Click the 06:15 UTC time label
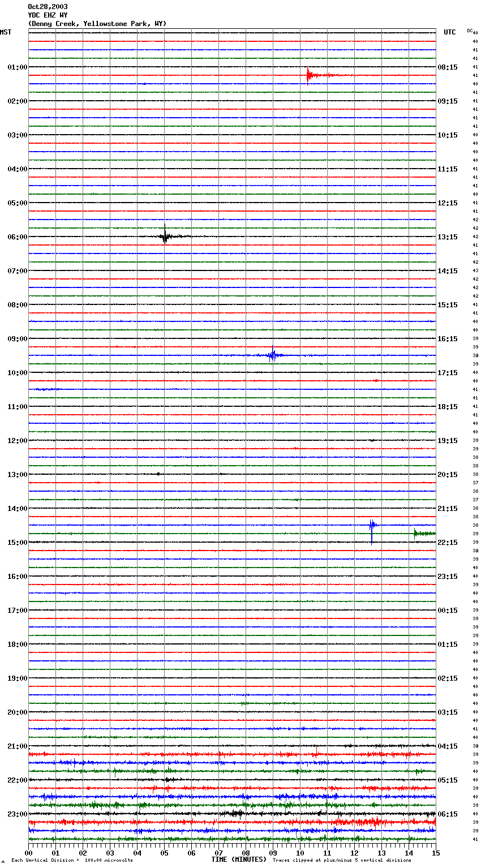Image resolution: width=481 pixels, height=868 pixels. click(x=448, y=814)
